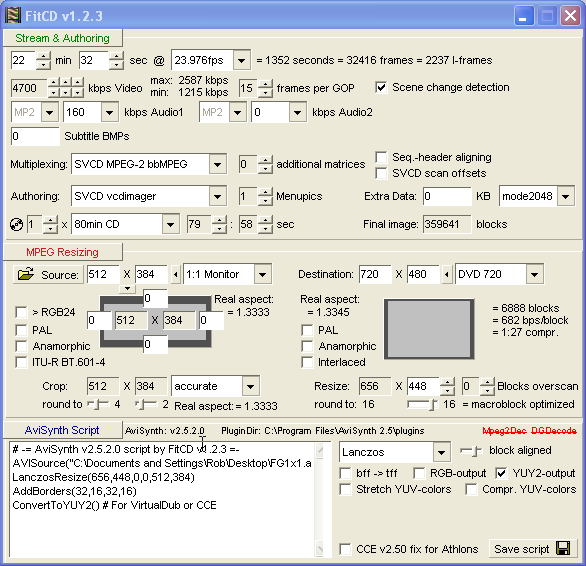Viewport: 586px width, 566px height.
Task: Uncheck the YUY2-output checkbox
Action: click(501, 473)
